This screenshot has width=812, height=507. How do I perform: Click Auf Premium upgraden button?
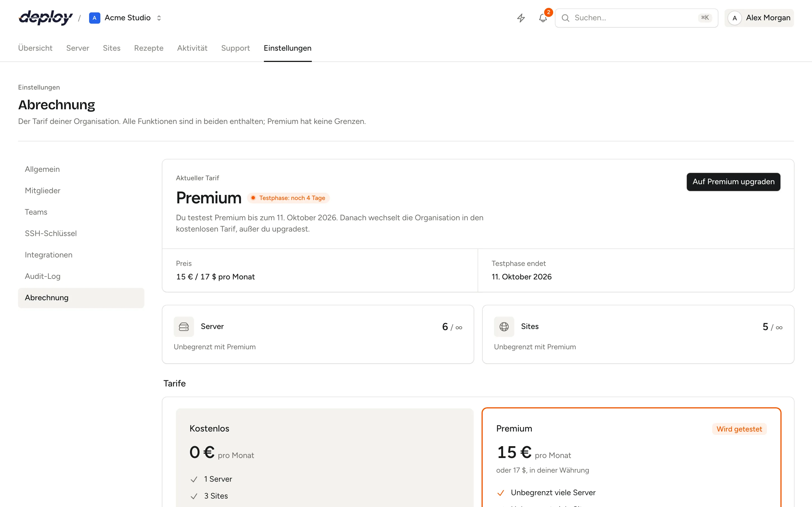733,182
